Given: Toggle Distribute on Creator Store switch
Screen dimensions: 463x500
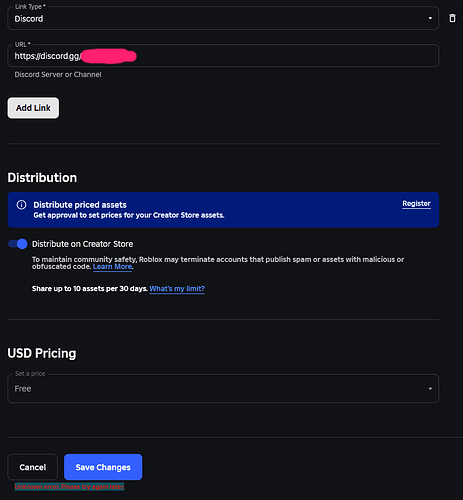Looking at the screenshot, I should tap(18, 244).
